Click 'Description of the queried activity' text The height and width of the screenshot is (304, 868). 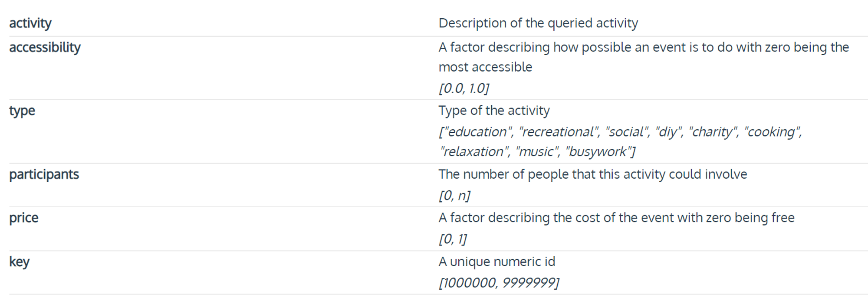tap(538, 23)
